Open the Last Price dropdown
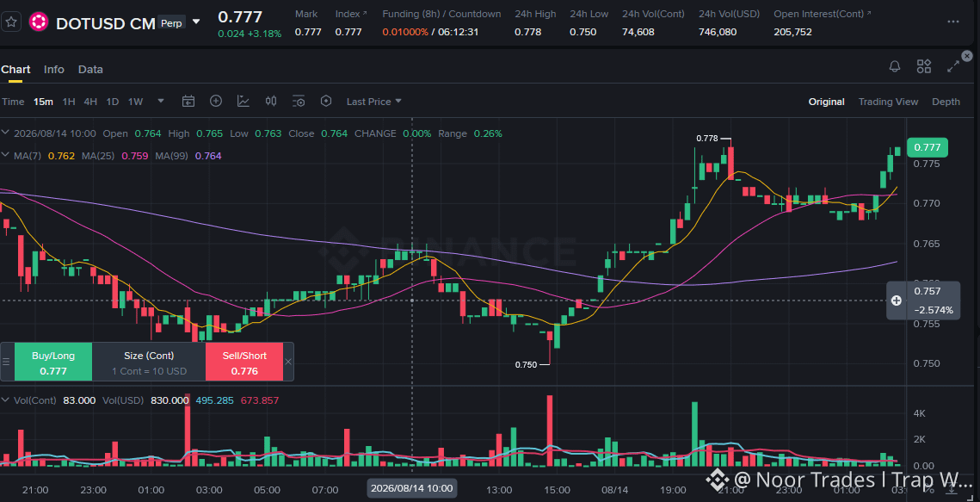The height and width of the screenshot is (502, 980). 373,102
